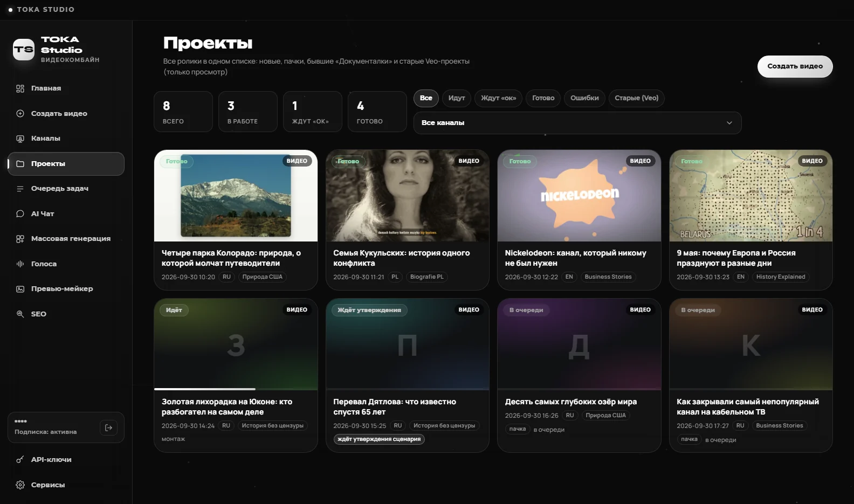This screenshot has height=504, width=854.
Task: Click the magnifier icon beside SEO
Action: click(20, 314)
